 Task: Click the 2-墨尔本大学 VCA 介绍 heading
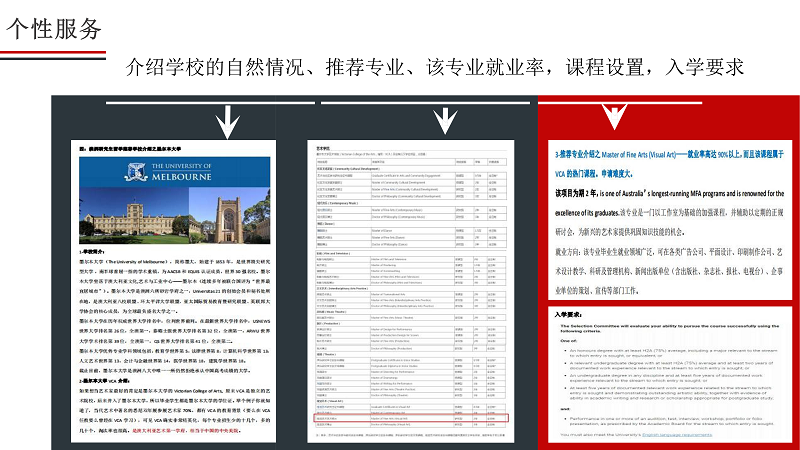click(104, 381)
